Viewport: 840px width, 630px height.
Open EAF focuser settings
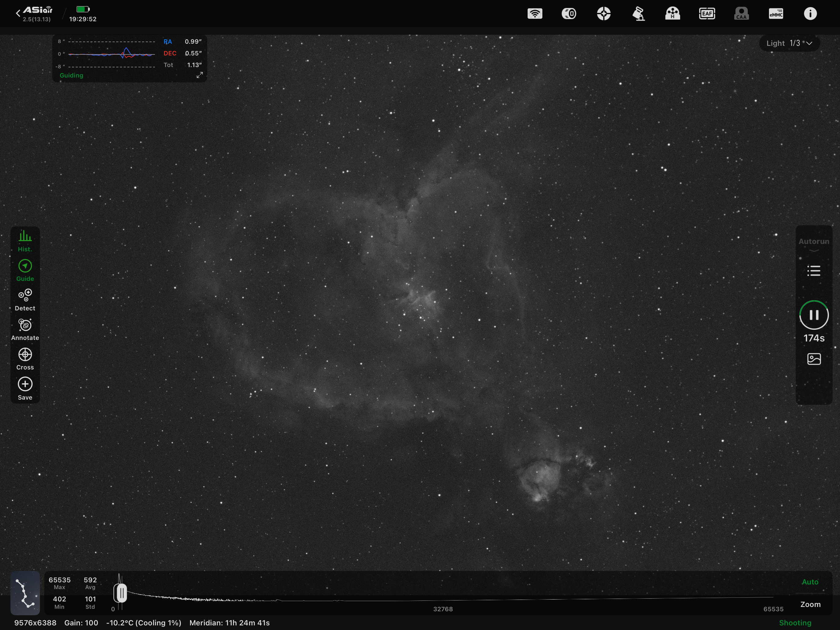(707, 13)
